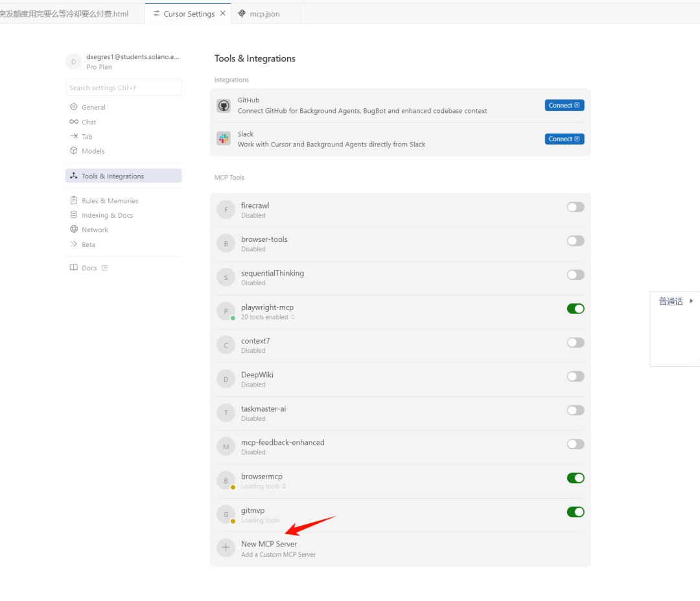Click the Models cube icon
The height and width of the screenshot is (601, 700).
coord(74,150)
